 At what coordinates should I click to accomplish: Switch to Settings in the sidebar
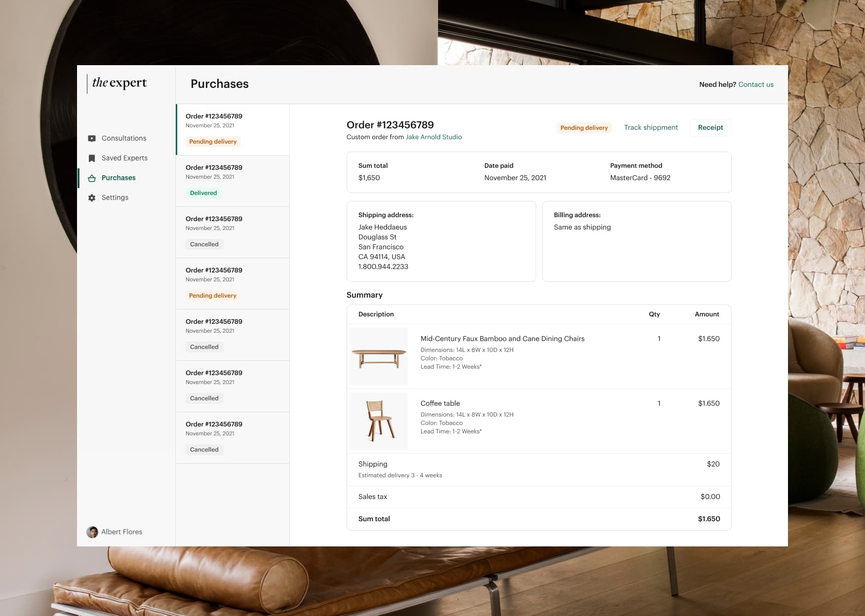115,197
